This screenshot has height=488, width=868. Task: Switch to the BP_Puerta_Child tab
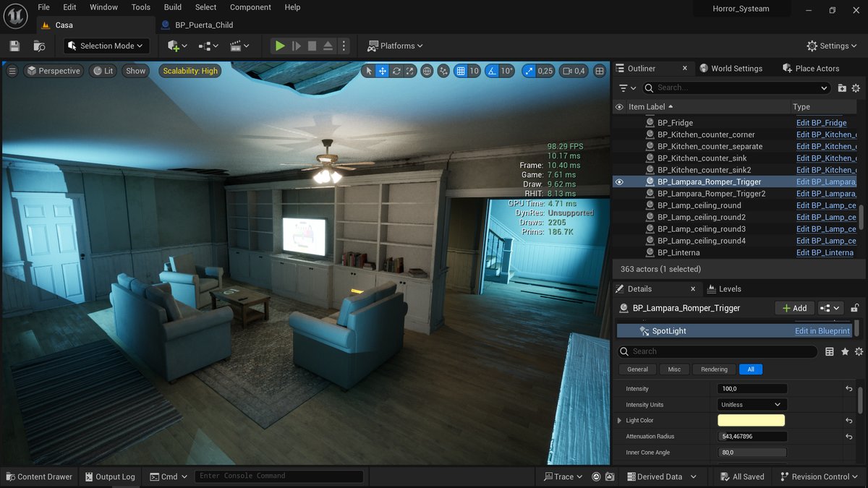(x=197, y=25)
